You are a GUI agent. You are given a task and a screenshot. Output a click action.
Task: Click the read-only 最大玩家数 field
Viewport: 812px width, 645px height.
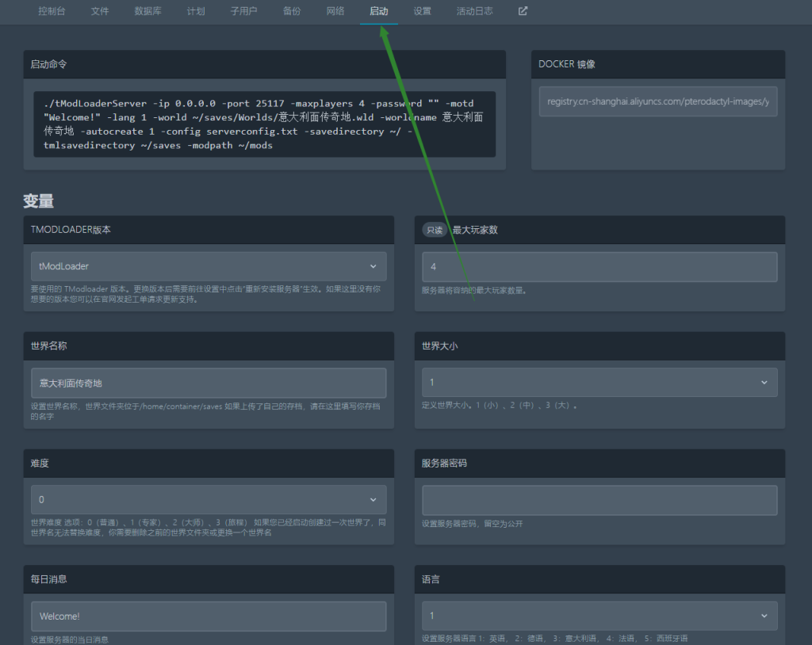click(x=599, y=267)
